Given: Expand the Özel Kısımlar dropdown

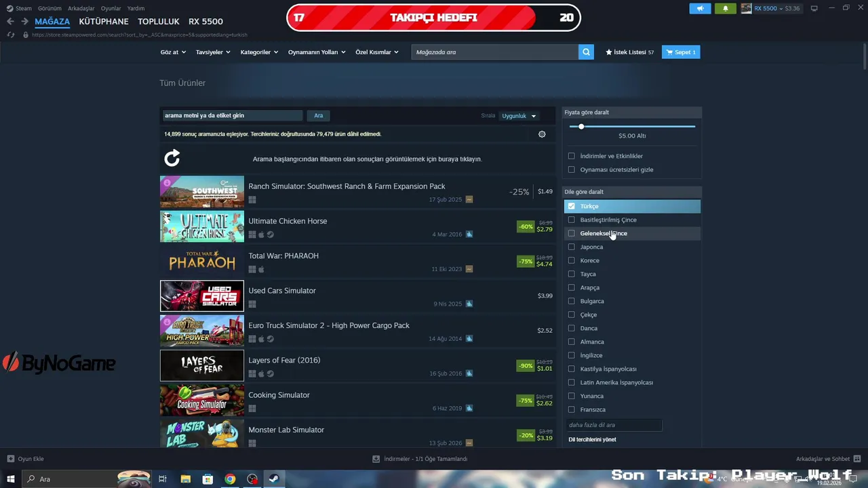Looking at the screenshot, I should [x=377, y=52].
